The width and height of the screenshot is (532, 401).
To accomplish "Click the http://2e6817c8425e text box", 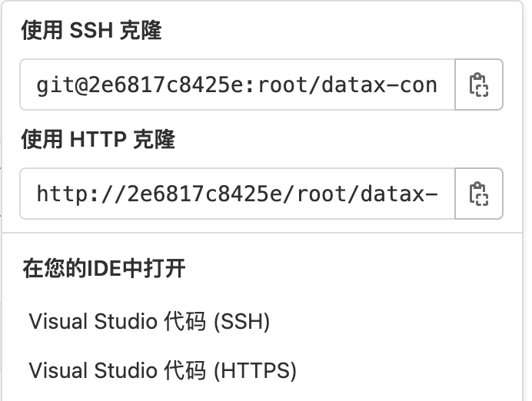I will (x=237, y=193).
